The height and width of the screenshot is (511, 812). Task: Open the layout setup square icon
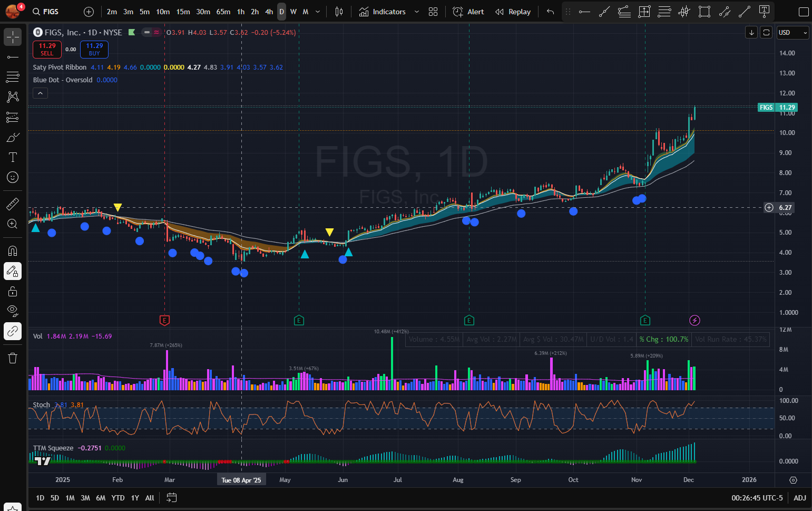[x=804, y=12]
